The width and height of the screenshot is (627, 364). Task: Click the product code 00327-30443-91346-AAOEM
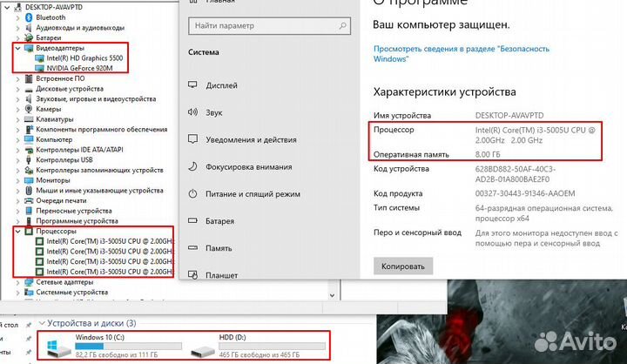tap(525, 193)
